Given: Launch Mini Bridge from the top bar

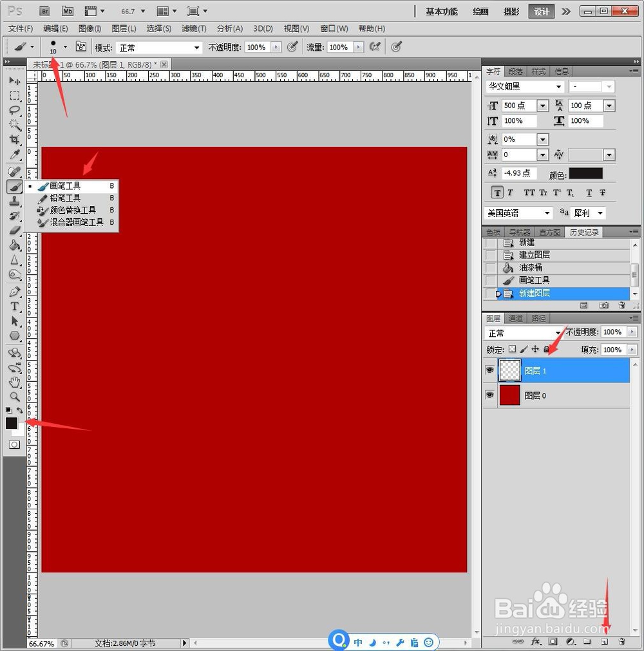Looking at the screenshot, I should [67, 11].
